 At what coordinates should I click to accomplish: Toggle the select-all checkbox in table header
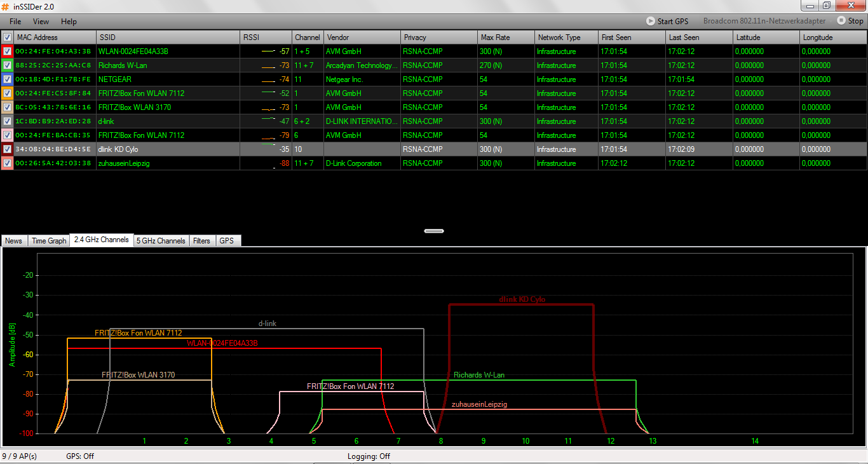click(7, 38)
